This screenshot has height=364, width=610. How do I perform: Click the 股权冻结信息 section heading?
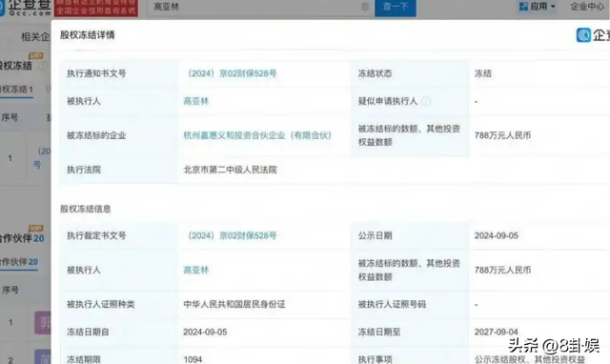(86, 209)
